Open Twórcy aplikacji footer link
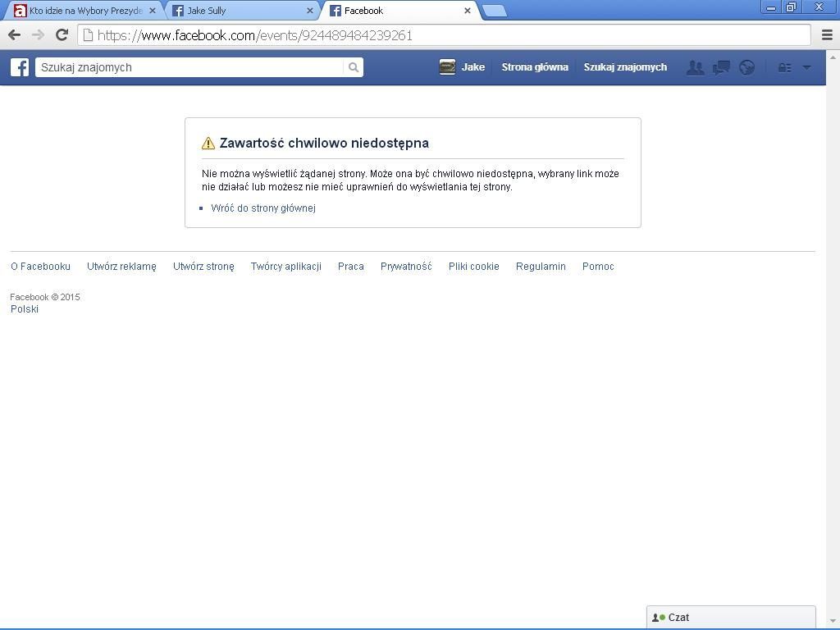840x630 pixels. tap(286, 267)
